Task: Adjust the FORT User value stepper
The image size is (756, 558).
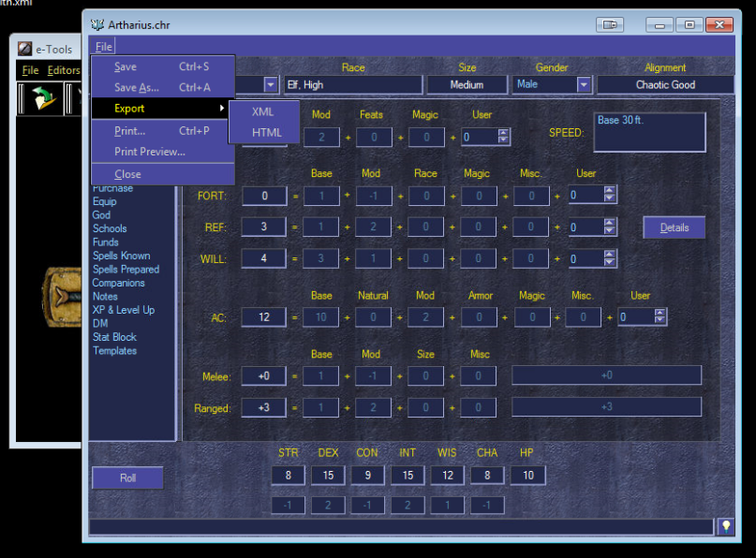Action: click(x=610, y=196)
